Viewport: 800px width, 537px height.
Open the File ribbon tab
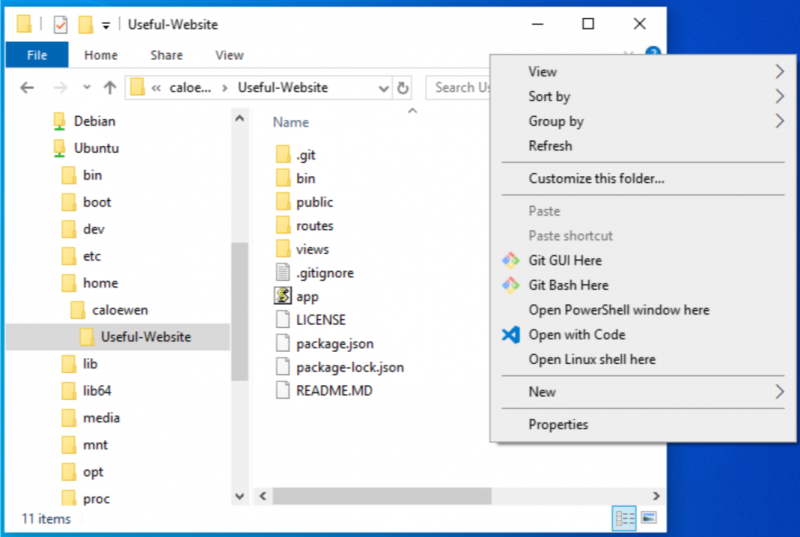coord(37,55)
